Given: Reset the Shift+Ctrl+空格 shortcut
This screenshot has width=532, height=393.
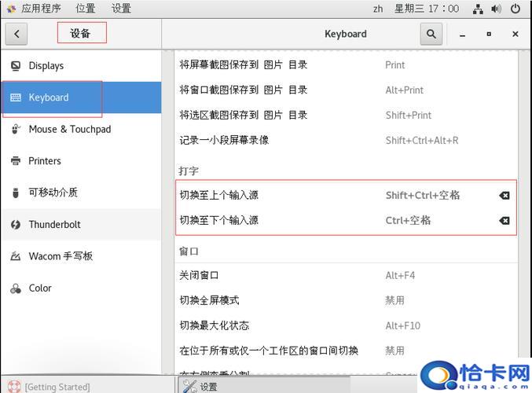Looking at the screenshot, I should pos(504,196).
